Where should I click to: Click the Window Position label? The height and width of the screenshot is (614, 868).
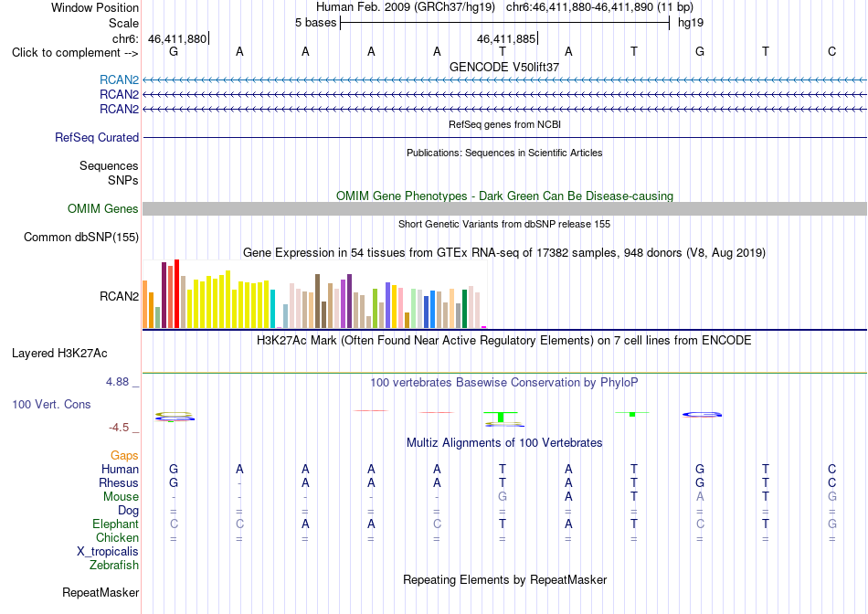click(x=95, y=7)
